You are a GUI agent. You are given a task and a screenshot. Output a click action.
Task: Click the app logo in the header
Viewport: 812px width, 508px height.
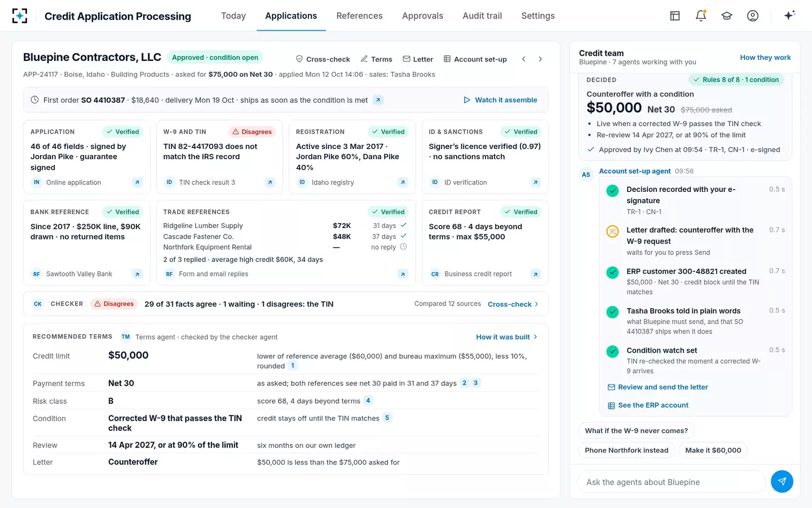point(20,16)
